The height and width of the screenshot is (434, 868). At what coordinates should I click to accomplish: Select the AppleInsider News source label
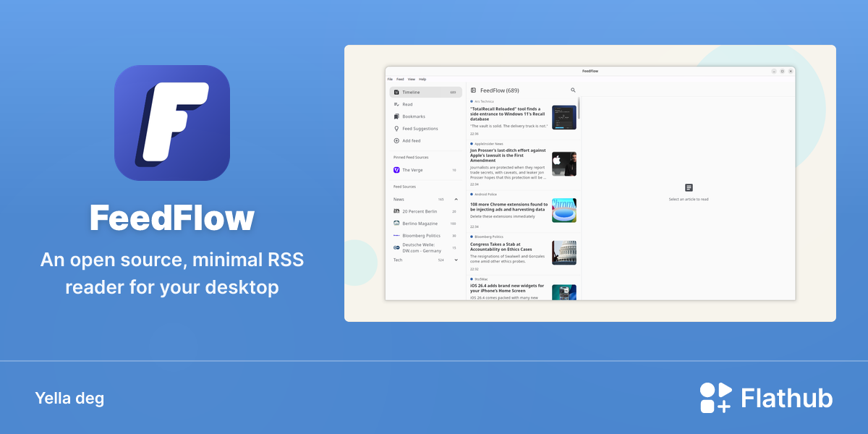coord(489,144)
